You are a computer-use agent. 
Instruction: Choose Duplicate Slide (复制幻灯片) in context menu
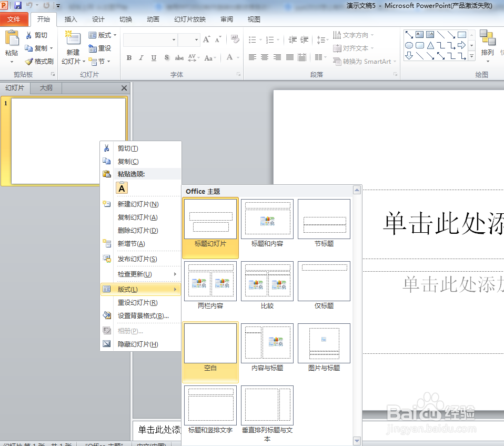[137, 217]
